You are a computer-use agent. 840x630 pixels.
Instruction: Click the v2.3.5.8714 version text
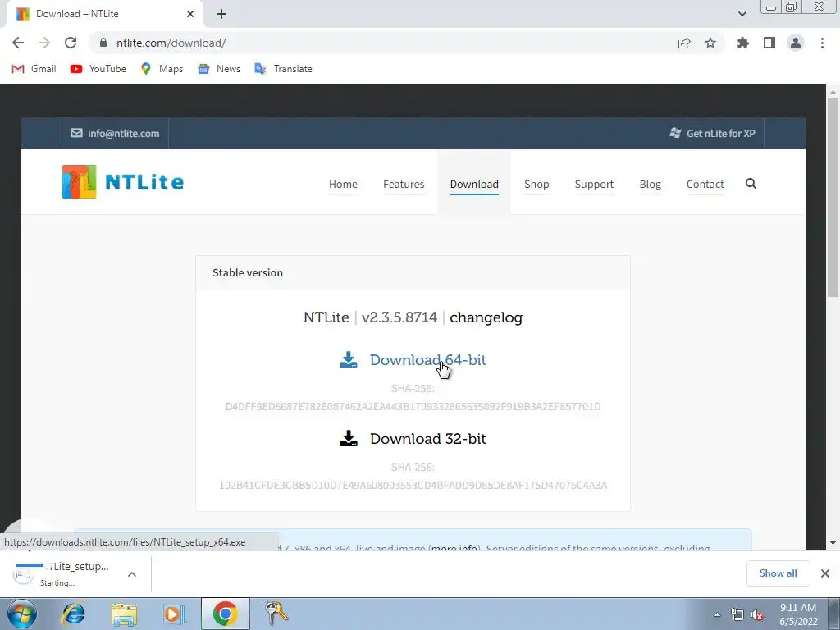pyautogui.click(x=399, y=317)
